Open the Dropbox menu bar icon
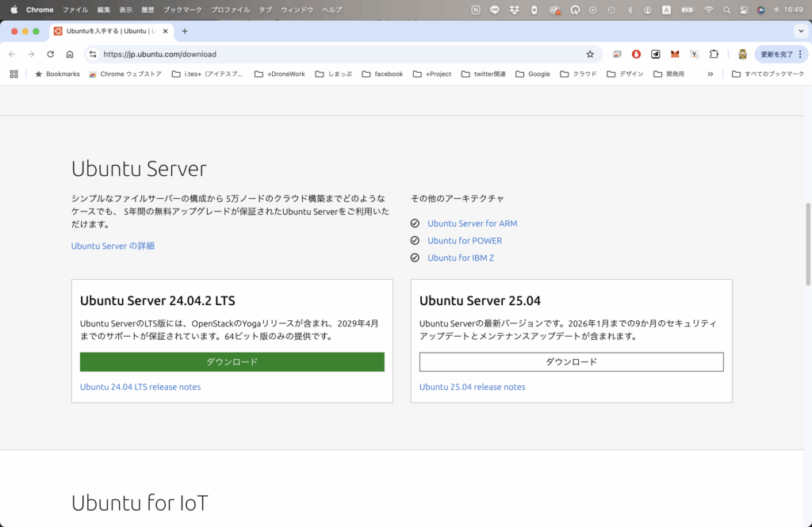The image size is (812, 527). [x=514, y=10]
